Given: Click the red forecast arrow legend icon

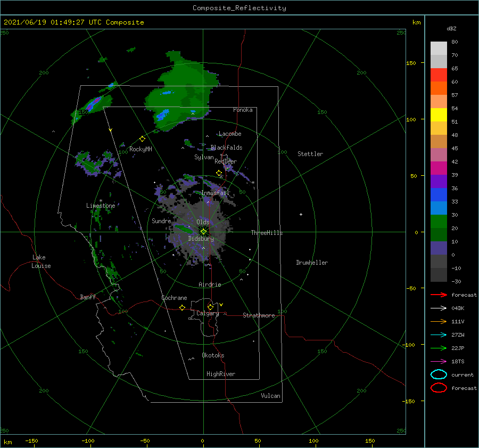Looking at the screenshot, I should pyautogui.click(x=439, y=295).
